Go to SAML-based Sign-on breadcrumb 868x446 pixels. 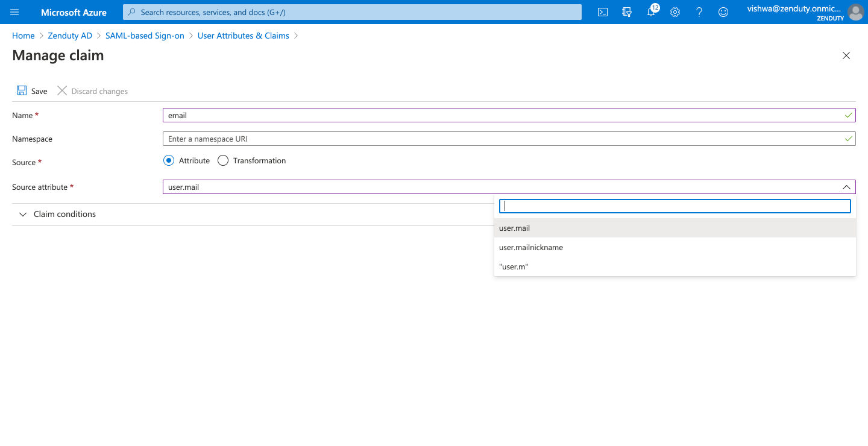tap(145, 36)
